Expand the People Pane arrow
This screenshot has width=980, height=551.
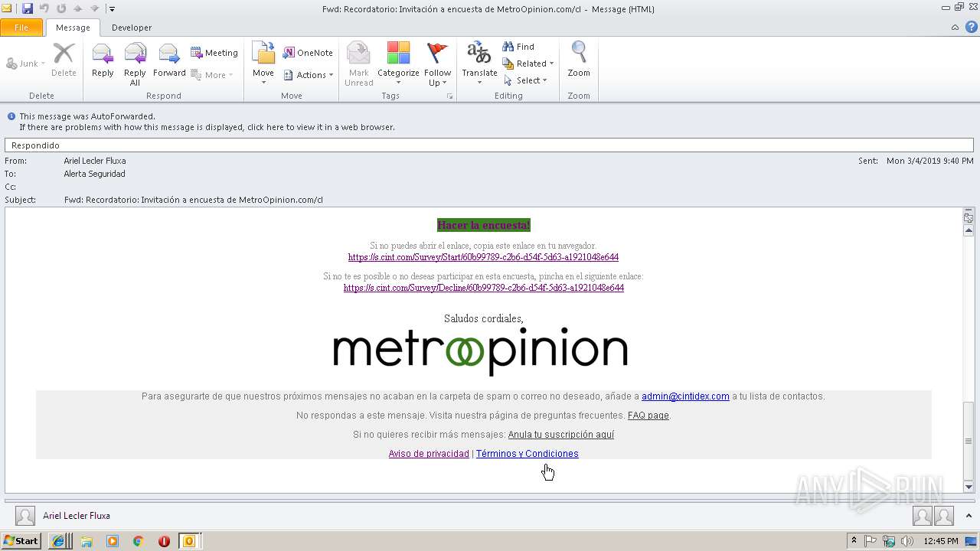[x=969, y=516]
